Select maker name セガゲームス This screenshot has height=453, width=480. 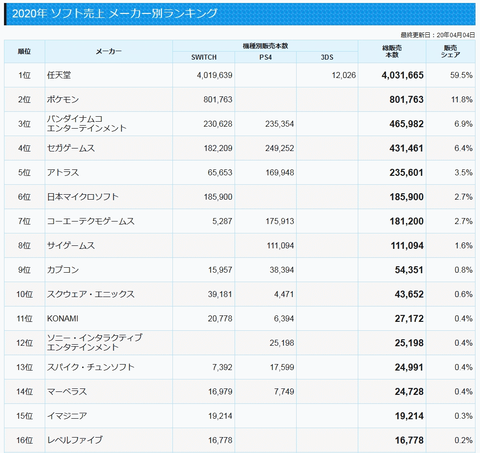click(71, 148)
